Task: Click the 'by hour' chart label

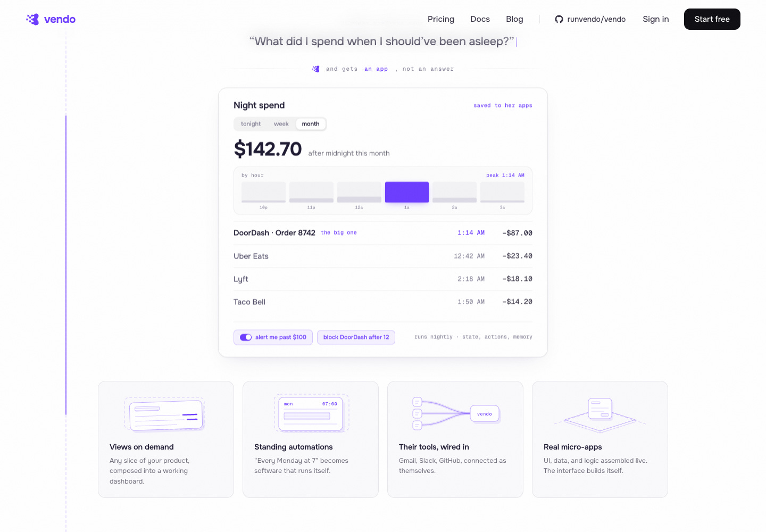Action: tap(253, 175)
